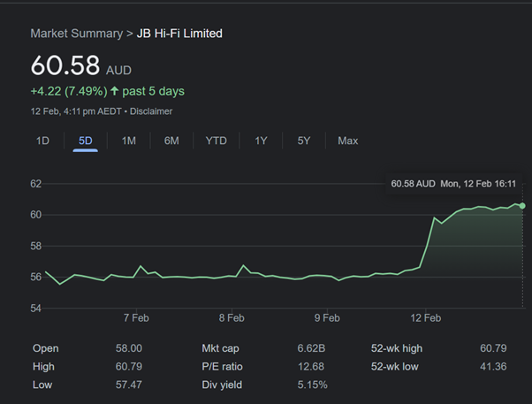This screenshot has height=404, width=532.
Task: Click the Low label
Action: pyautogui.click(x=42, y=385)
